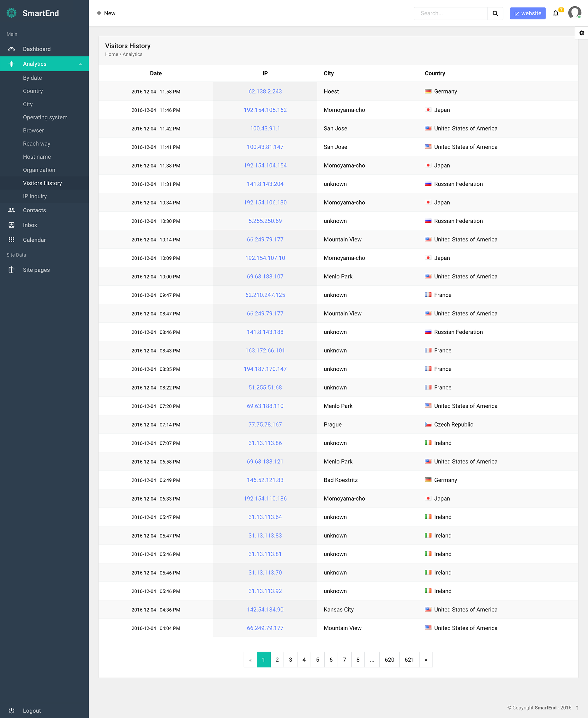Open the Operating system analytics page

[x=45, y=117]
